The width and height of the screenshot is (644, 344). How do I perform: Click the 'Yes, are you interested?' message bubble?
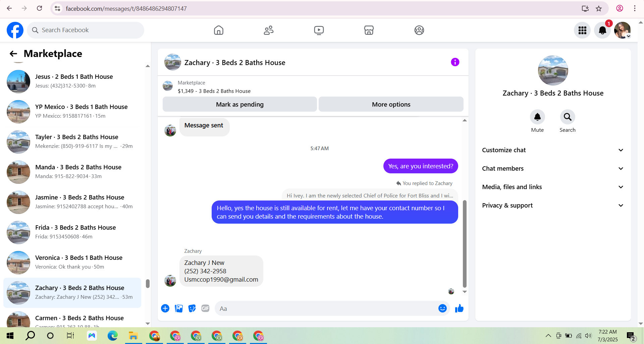pos(421,166)
